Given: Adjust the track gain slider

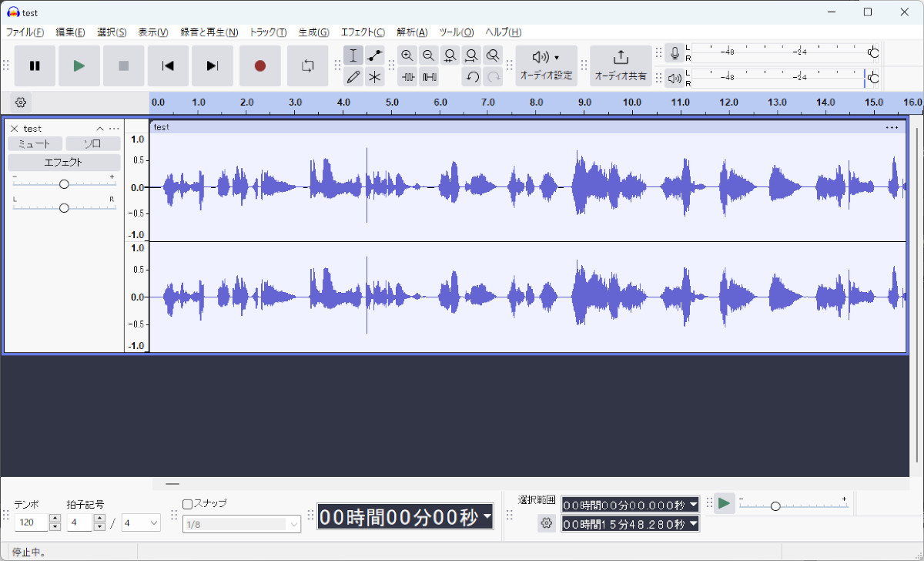Looking at the screenshot, I should [x=64, y=183].
